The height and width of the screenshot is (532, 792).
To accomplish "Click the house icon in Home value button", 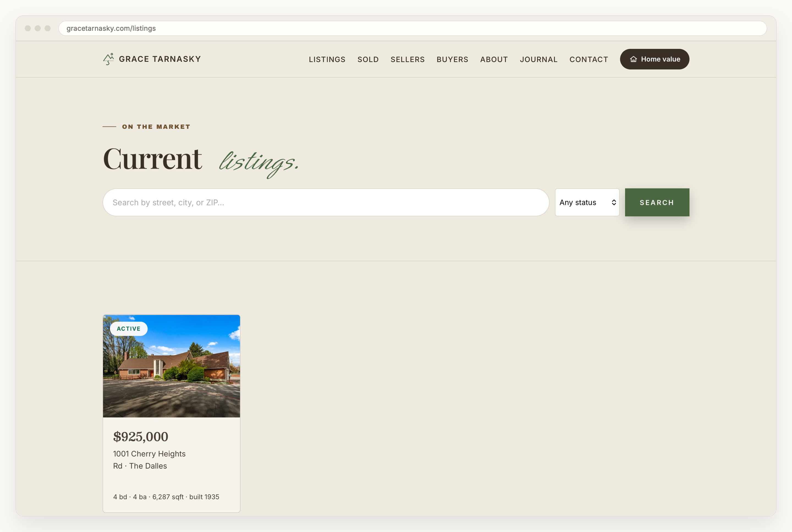I will 634,59.
